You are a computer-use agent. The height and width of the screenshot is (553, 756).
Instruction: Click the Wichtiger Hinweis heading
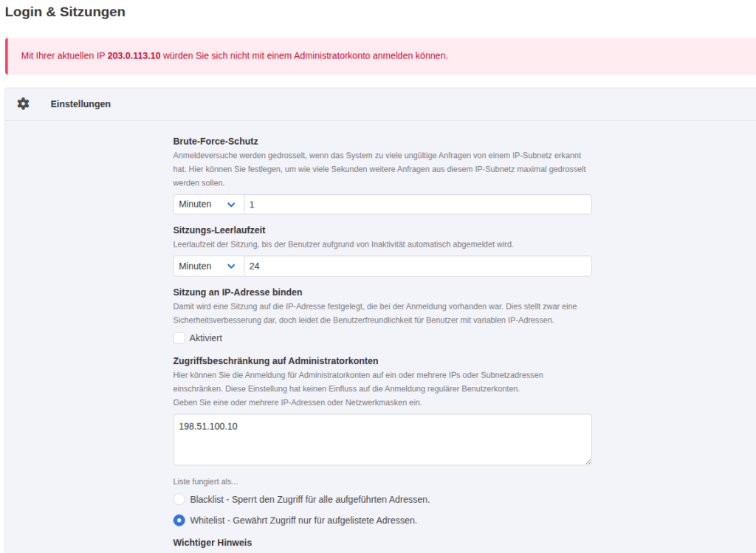coord(212,543)
